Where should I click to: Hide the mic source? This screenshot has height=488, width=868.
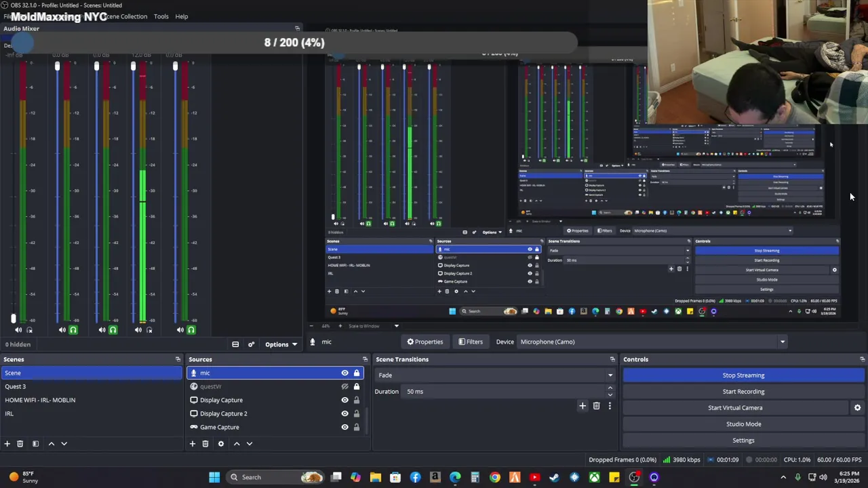344,373
